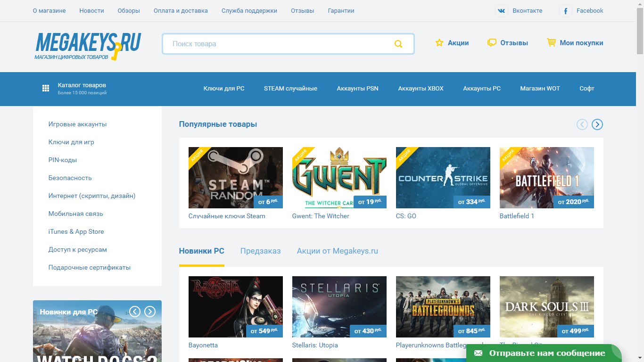Screen dimensions: 644x362
Task: Click the Отправьте нам сообщение chat button
Action: pos(543,353)
